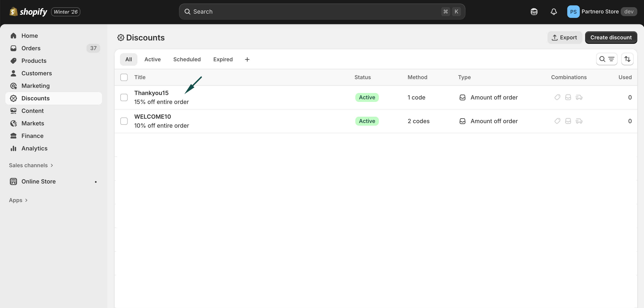Click the Online Store storefront icon
644x308 pixels.
[13, 181]
